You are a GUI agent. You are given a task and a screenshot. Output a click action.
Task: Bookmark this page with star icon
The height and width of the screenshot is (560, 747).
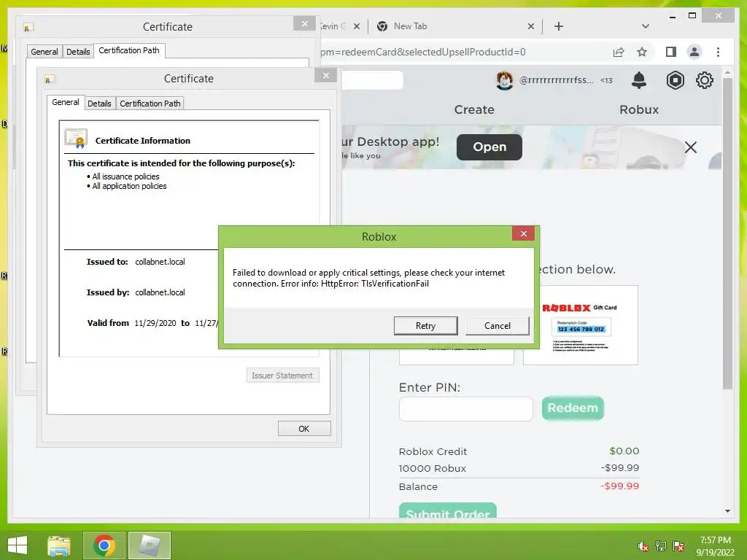642,52
